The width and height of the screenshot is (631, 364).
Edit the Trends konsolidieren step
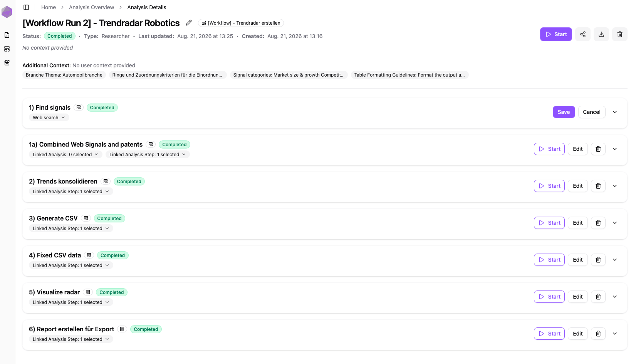[x=578, y=186]
